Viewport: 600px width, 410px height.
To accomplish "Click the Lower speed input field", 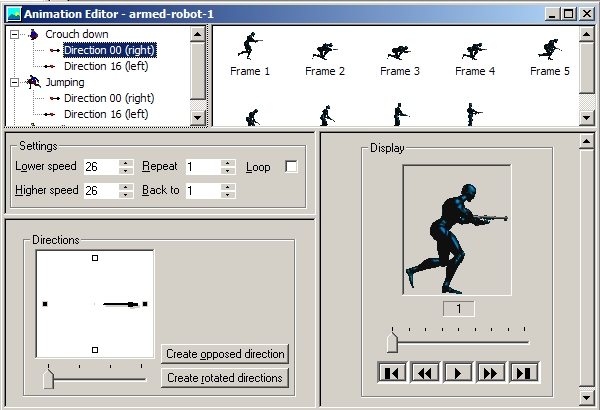I will (x=101, y=167).
